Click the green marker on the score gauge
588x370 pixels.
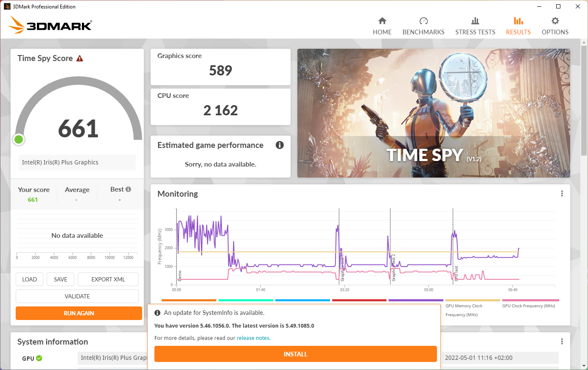click(x=19, y=139)
